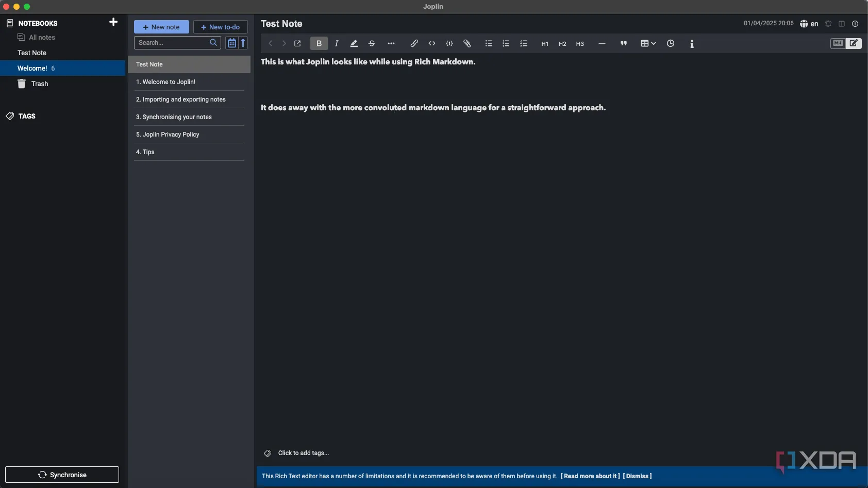The image size is (868, 488).
Task: Collapse the NOTEBOOKS section header
Action: click(x=38, y=23)
